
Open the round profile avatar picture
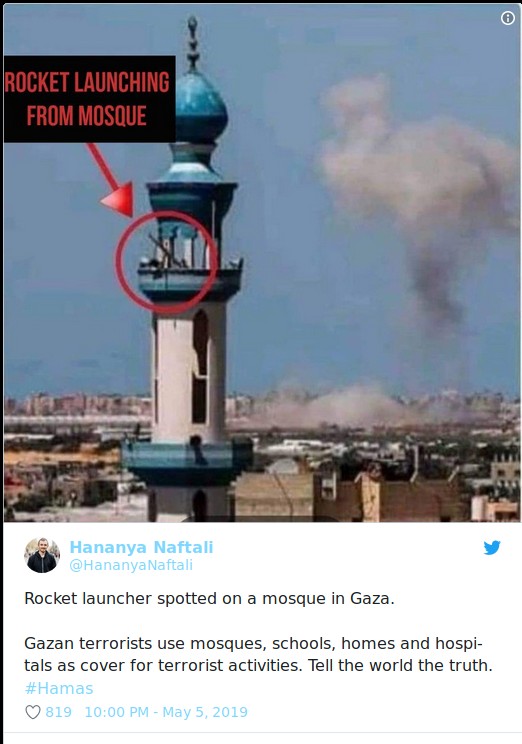pyautogui.click(x=42, y=555)
